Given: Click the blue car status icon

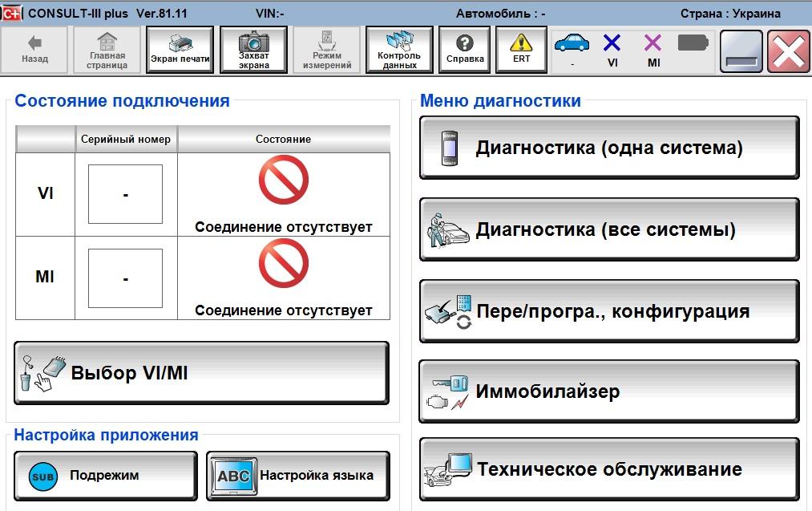Looking at the screenshot, I should pyautogui.click(x=572, y=43).
